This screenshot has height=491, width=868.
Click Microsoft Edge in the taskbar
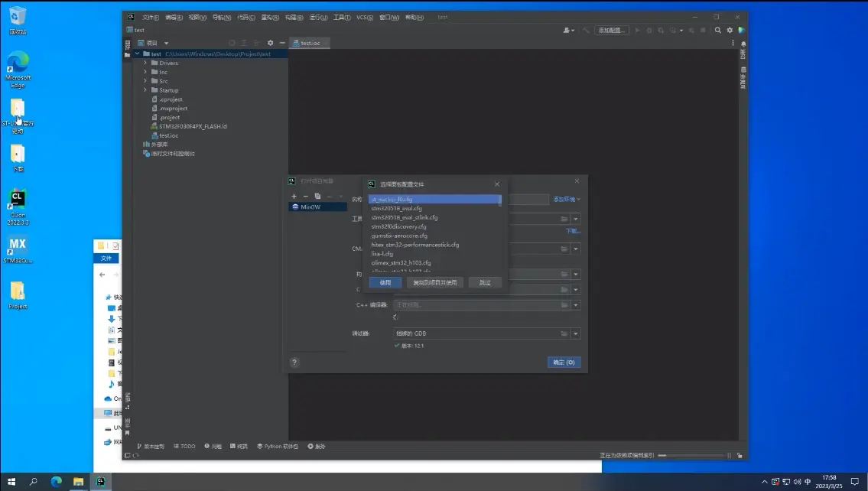(x=56, y=482)
